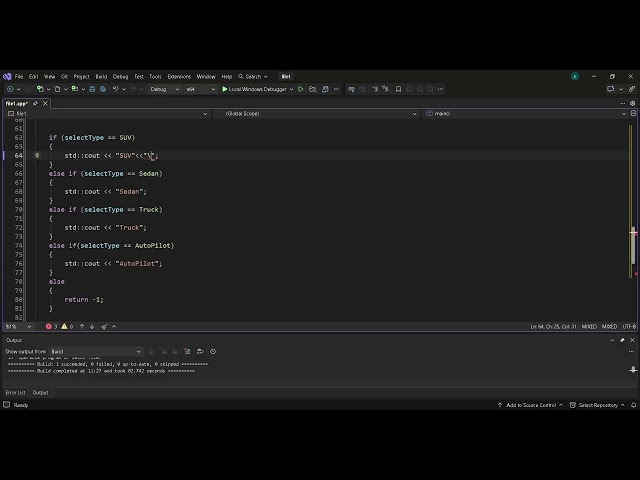Viewport: 640px width, 480px height.
Task: Click Select Repository in status bar
Action: coord(598,405)
